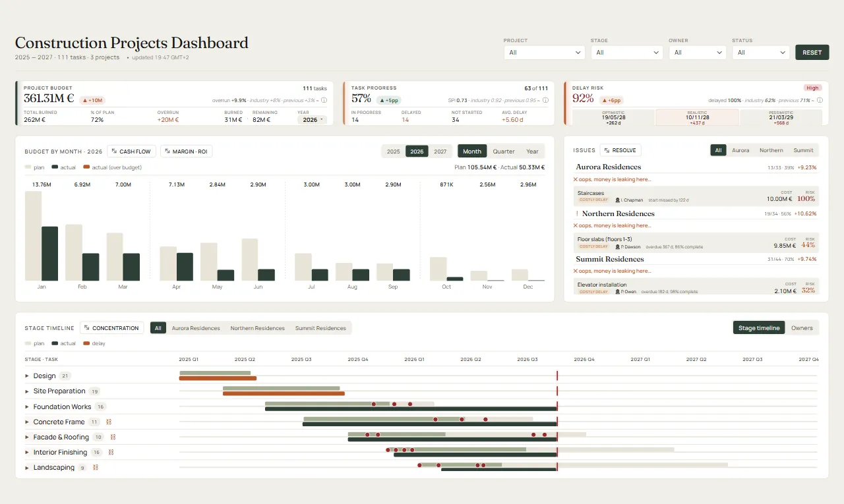Open the Margin · ROI view
844x504 pixels.
(x=187, y=152)
